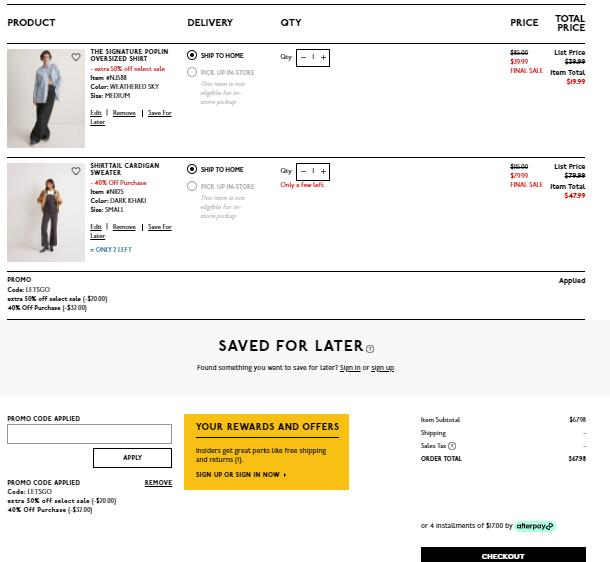
Task: Increase quantity of Poplin Oversized Shirt
Action: tap(323, 58)
